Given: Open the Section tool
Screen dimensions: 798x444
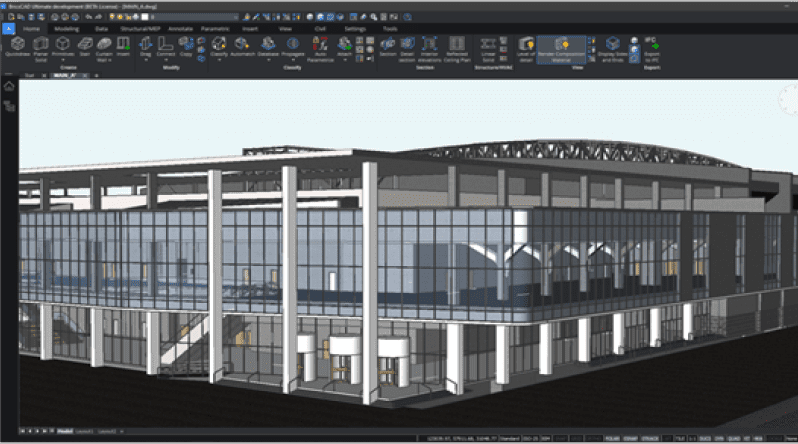Looking at the screenshot, I should (x=387, y=48).
